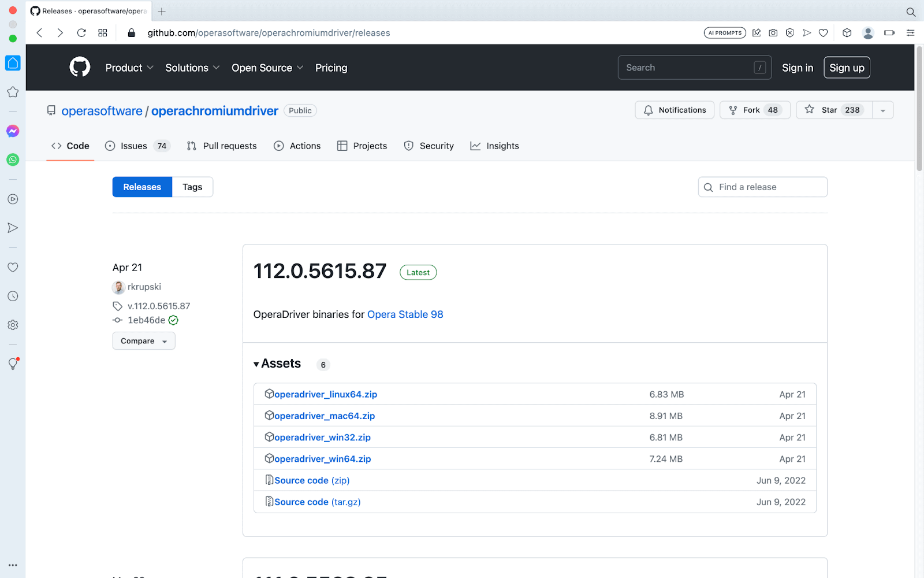Image resolution: width=924 pixels, height=578 pixels.
Task: Open WhatsApp in Opera sidebar
Action: (x=13, y=160)
